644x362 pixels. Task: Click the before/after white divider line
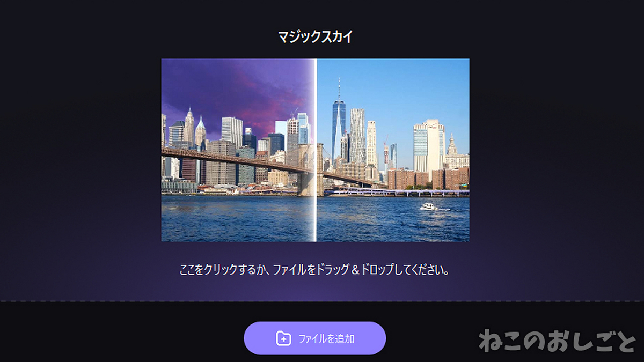click(x=316, y=150)
